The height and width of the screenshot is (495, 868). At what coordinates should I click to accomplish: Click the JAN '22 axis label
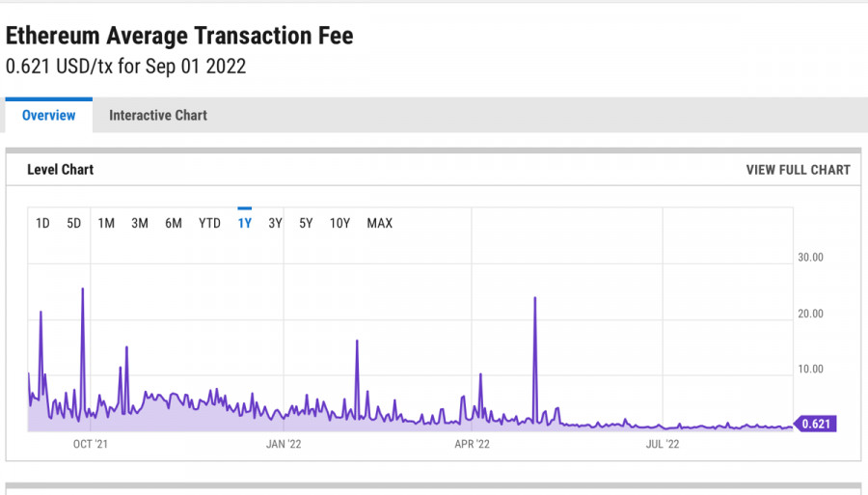[x=284, y=445]
